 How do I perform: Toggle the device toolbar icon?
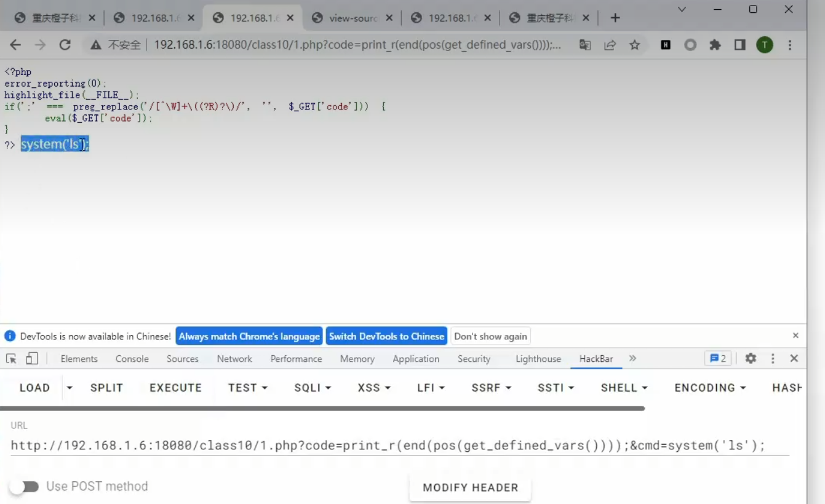coord(32,358)
